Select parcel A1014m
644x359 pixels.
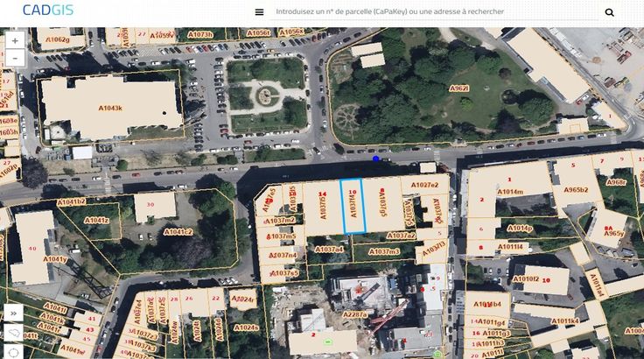click(x=509, y=192)
